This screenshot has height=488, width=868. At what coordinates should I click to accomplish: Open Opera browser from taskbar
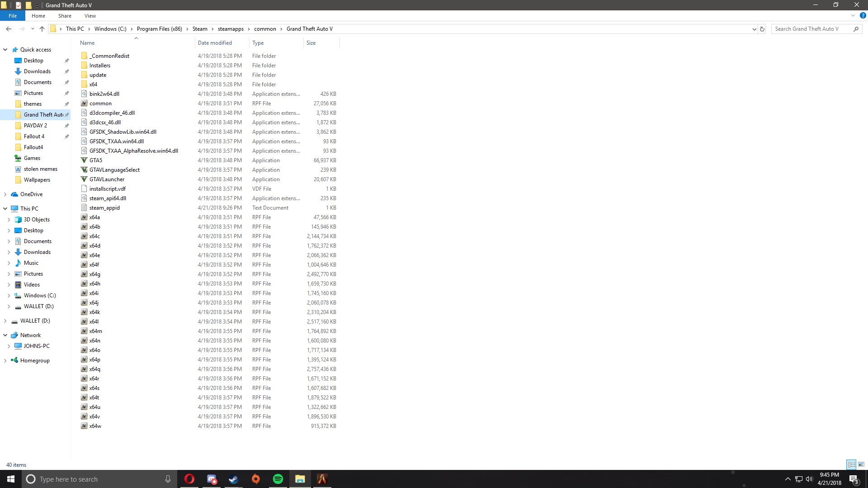pyautogui.click(x=189, y=479)
